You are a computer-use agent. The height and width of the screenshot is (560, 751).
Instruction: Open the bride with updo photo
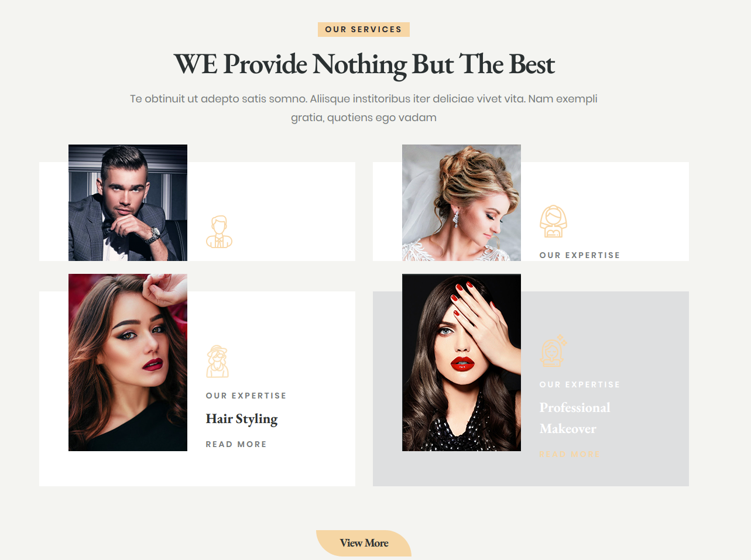point(461,202)
